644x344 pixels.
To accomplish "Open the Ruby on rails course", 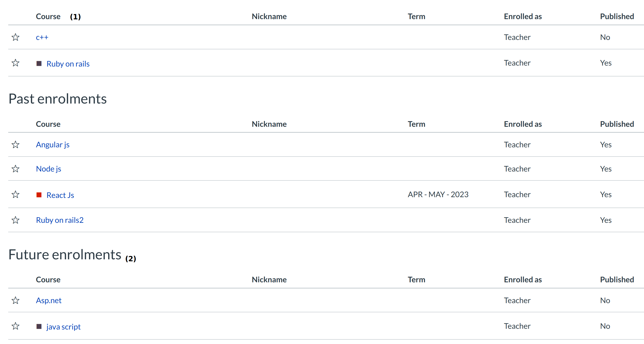I will click(x=68, y=64).
